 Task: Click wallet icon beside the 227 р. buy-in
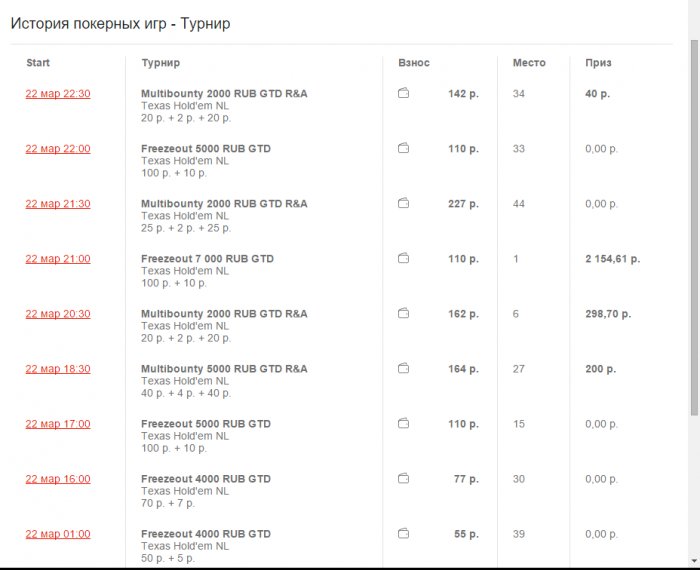coord(404,204)
